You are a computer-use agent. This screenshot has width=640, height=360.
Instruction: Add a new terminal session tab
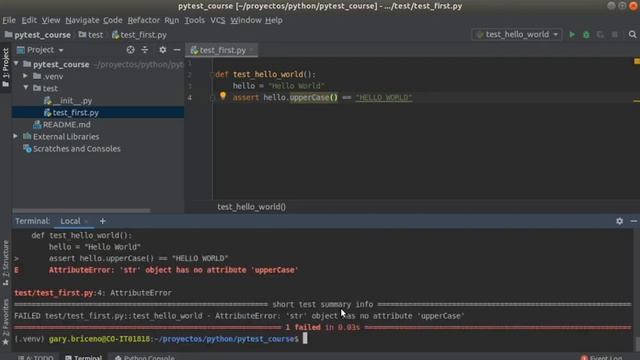(102, 221)
